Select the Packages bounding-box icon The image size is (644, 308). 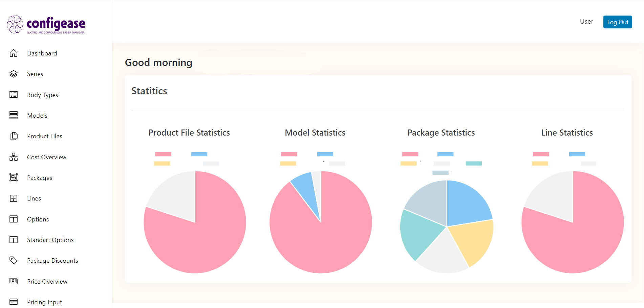tap(14, 177)
